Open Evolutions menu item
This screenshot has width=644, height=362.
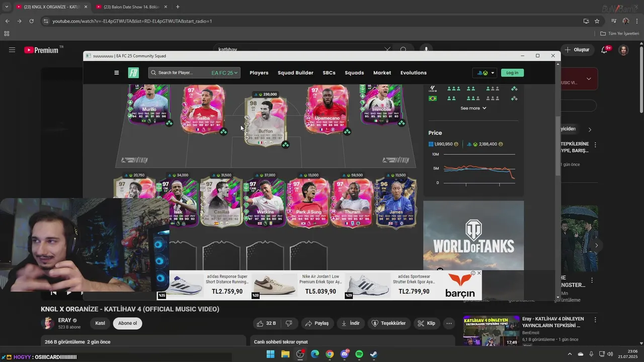[x=414, y=73]
